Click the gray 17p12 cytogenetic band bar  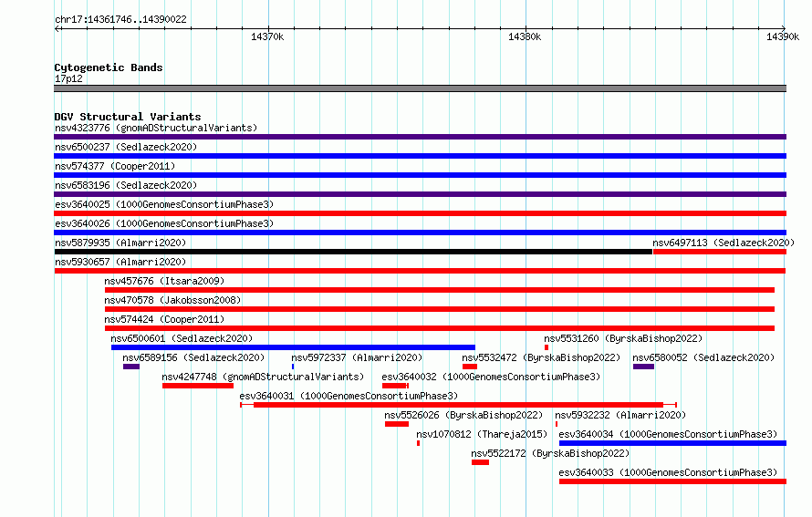tap(420, 89)
